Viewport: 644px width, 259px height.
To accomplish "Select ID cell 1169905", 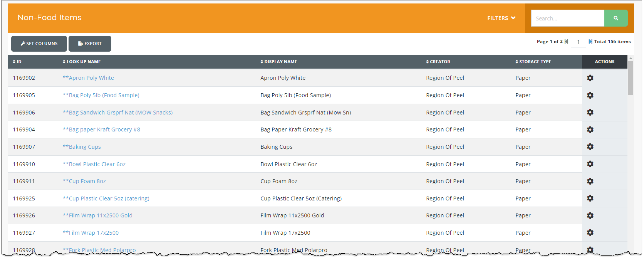I will coord(24,95).
